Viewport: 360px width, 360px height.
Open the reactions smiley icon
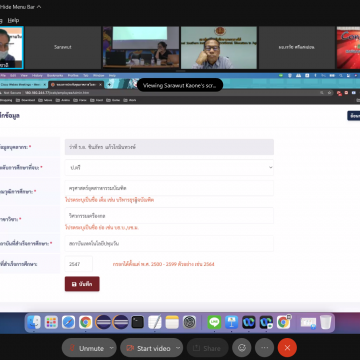pyautogui.click(x=242, y=348)
